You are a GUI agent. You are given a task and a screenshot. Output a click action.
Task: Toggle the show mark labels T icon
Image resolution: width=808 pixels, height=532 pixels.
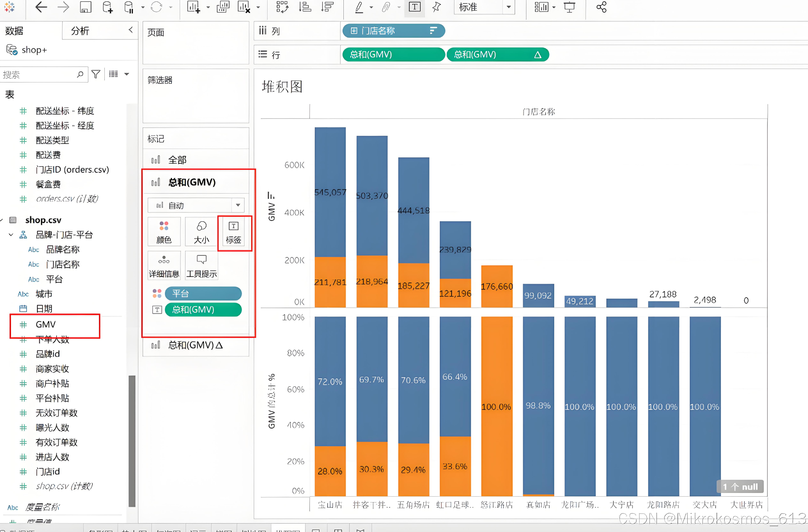coord(415,7)
